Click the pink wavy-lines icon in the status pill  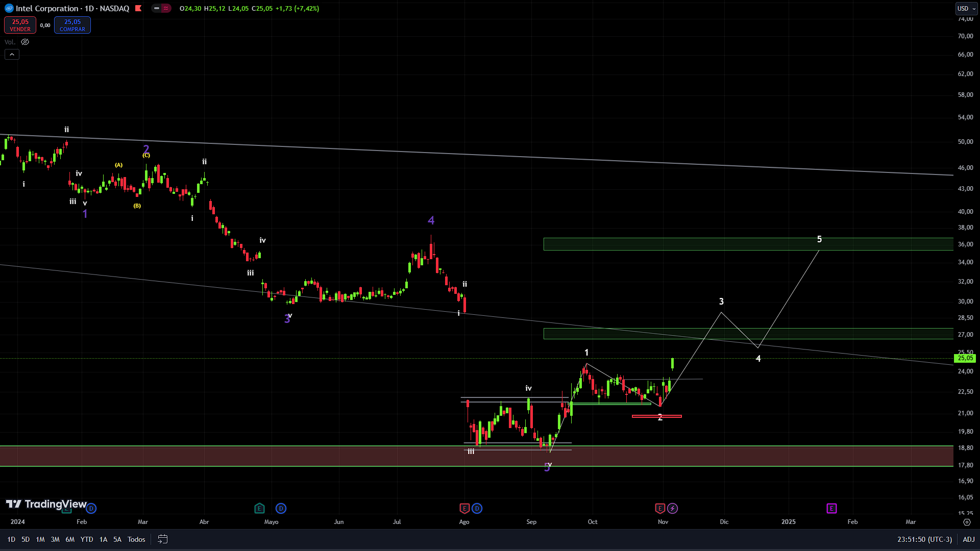click(x=166, y=8)
